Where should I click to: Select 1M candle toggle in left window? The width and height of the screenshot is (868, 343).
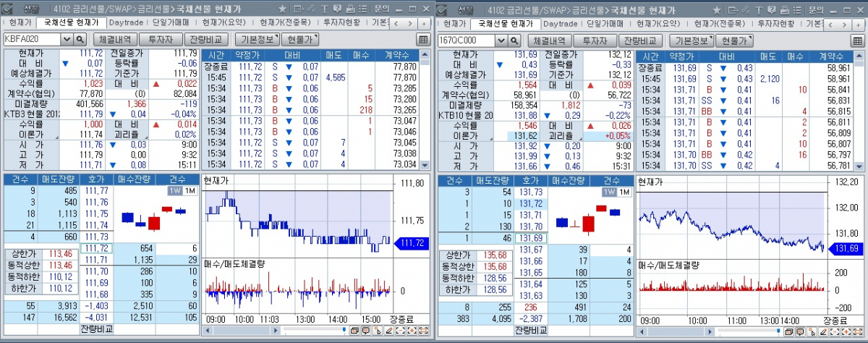(189, 191)
